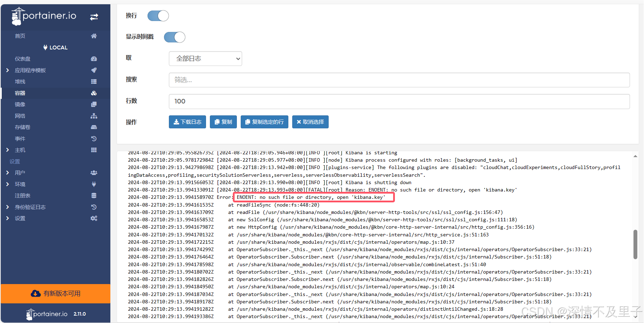Viewport: 644px width, 323px height.
Task: Select the 'at new SslConfig' log line
Action: coord(322,220)
